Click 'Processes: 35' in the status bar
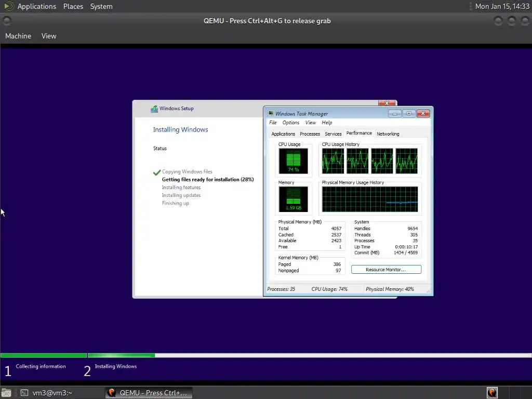Viewport: 532px width, 399px height. pos(281,289)
